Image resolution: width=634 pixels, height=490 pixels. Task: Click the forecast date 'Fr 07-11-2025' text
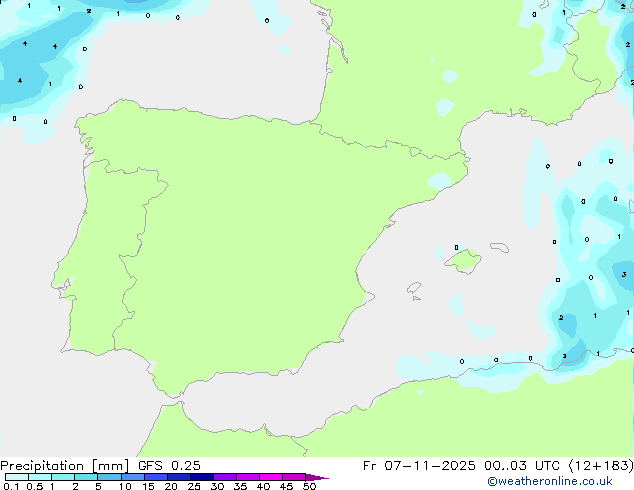coord(419,466)
